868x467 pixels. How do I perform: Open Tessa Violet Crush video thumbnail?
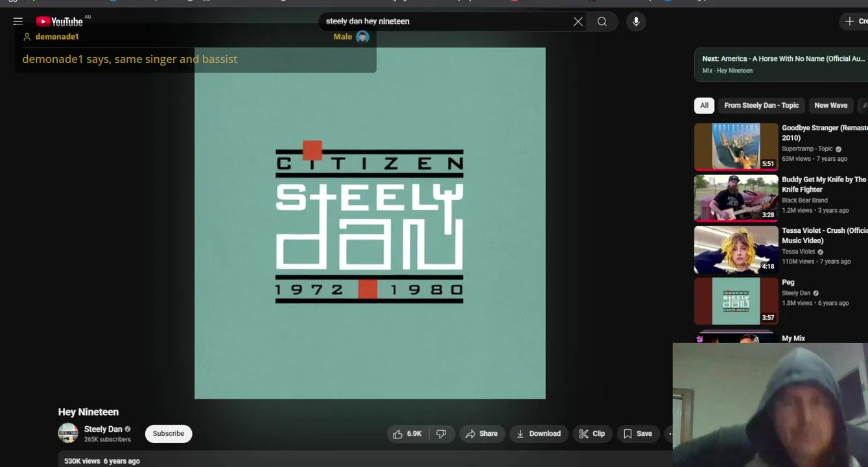[x=736, y=250]
